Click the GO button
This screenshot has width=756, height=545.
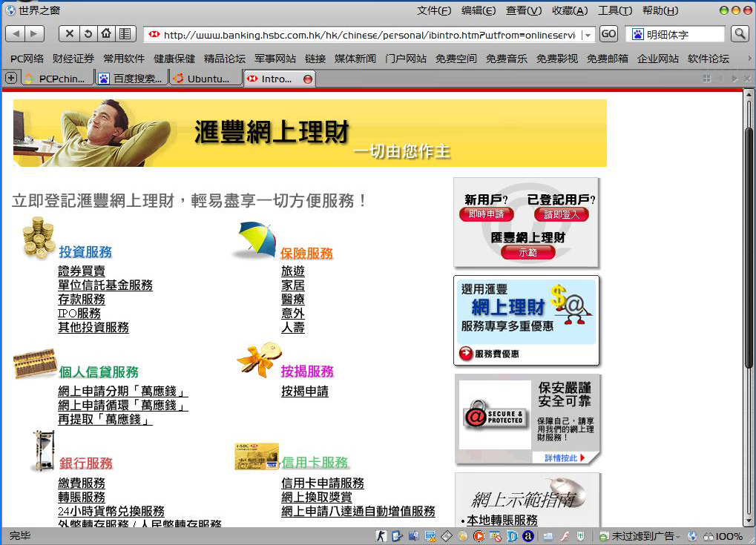(608, 33)
